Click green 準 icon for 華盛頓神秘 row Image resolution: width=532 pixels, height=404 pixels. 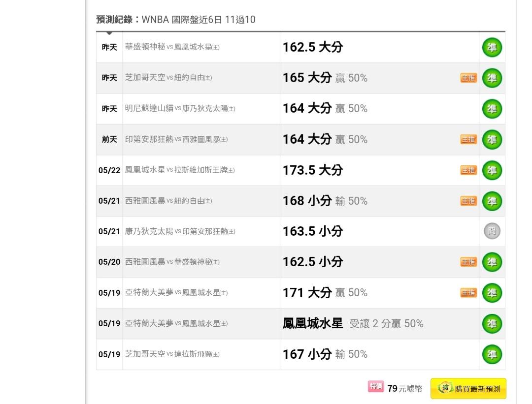pos(492,47)
